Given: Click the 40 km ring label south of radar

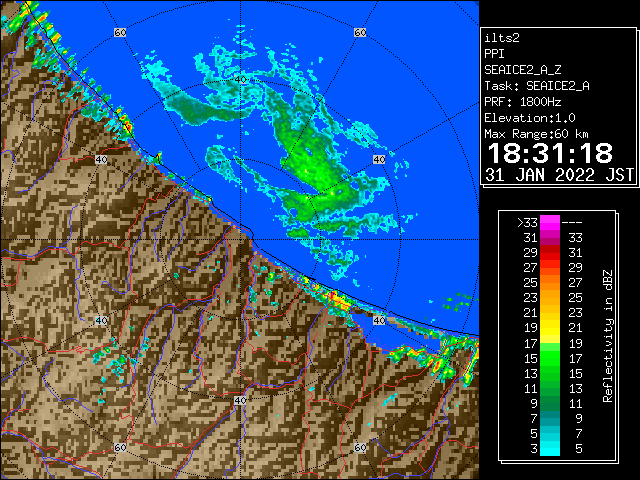Looking at the screenshot, I should (x=240, y=400).
